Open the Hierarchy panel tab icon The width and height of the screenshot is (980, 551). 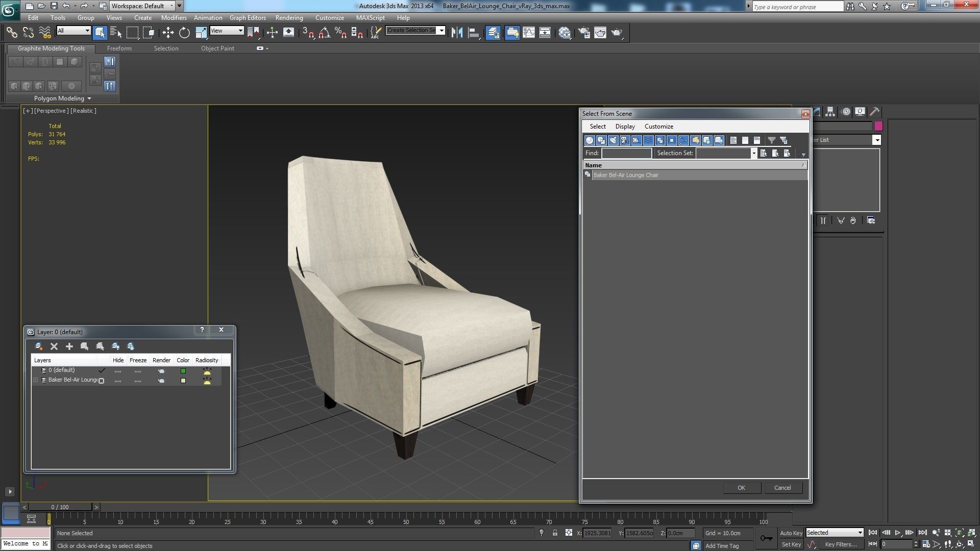(x=830, y=112)
